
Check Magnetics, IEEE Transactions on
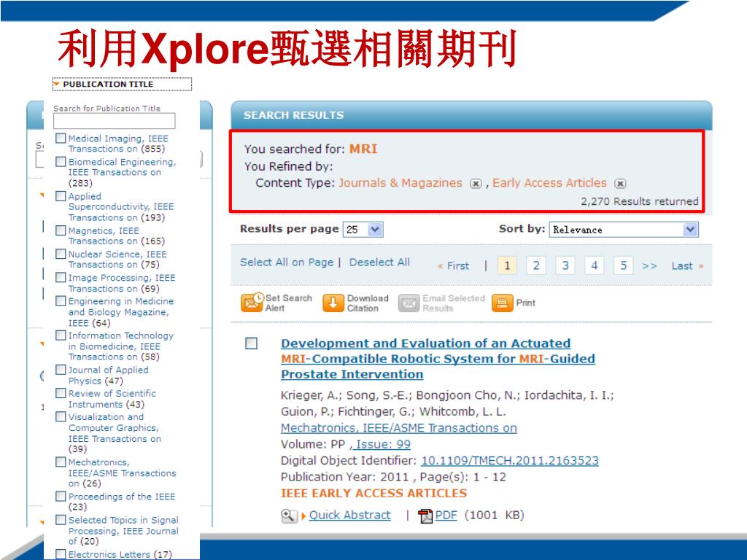pos(61,230)
